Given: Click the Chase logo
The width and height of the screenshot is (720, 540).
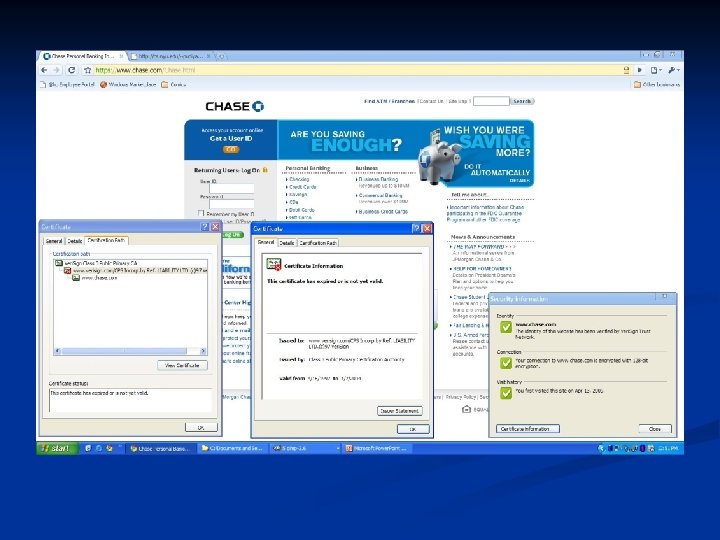Looking at the screenshot, I should click(x=235, y=106).
